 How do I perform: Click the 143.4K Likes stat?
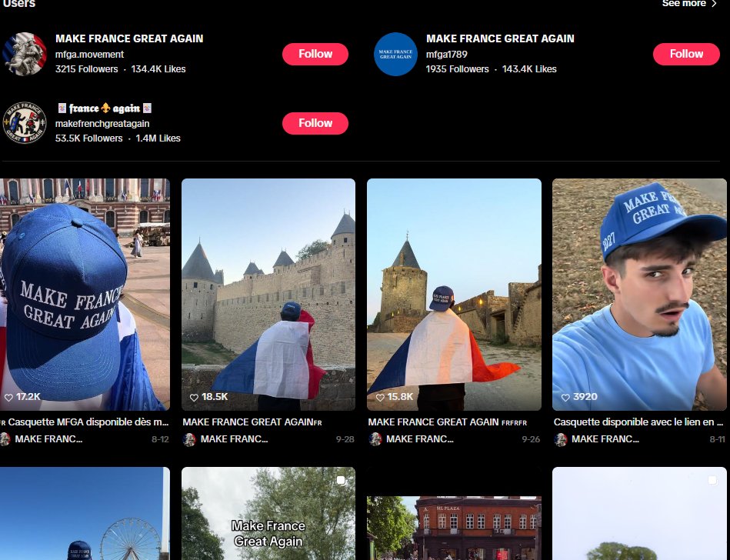529,69
